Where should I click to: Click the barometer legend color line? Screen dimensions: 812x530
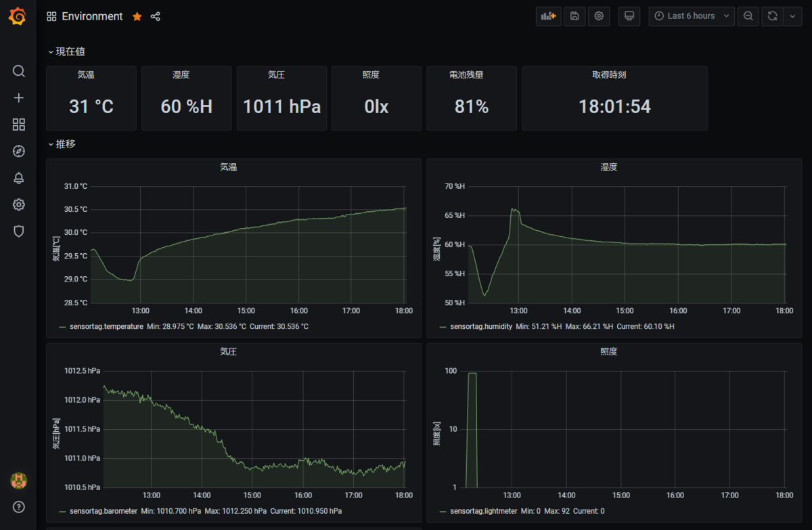[x=63, y=512]
